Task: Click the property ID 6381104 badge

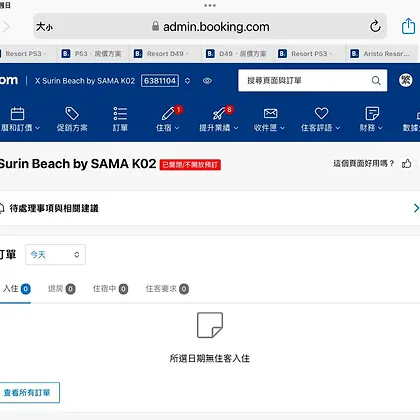Action: coord(160,81)
